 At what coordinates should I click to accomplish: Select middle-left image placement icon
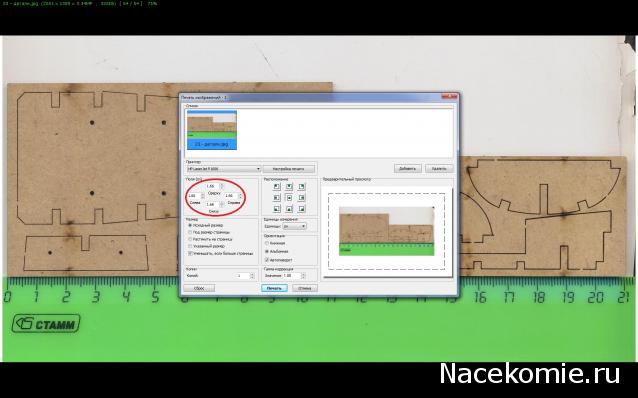[277, 198]
